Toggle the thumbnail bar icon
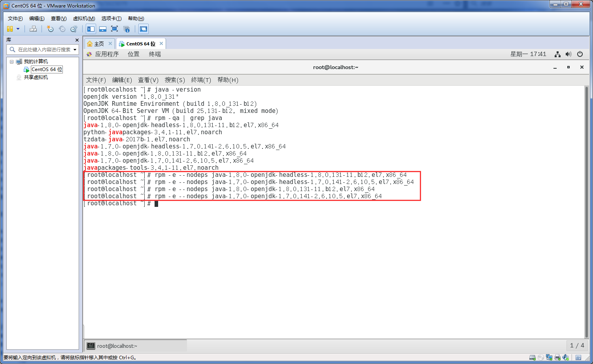This screenshot has height=364, width=593. click(103, 29)
